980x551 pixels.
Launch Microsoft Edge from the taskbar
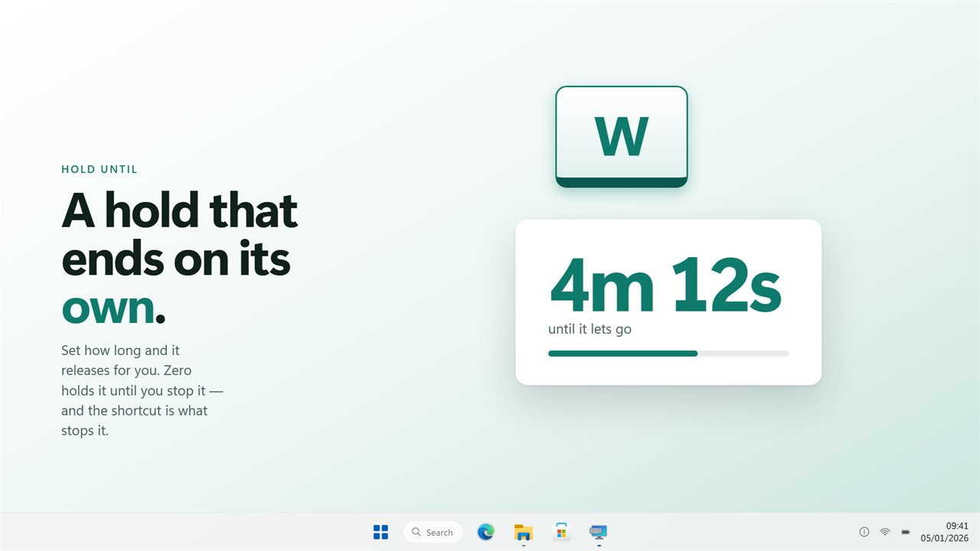[x=485, y=532]
